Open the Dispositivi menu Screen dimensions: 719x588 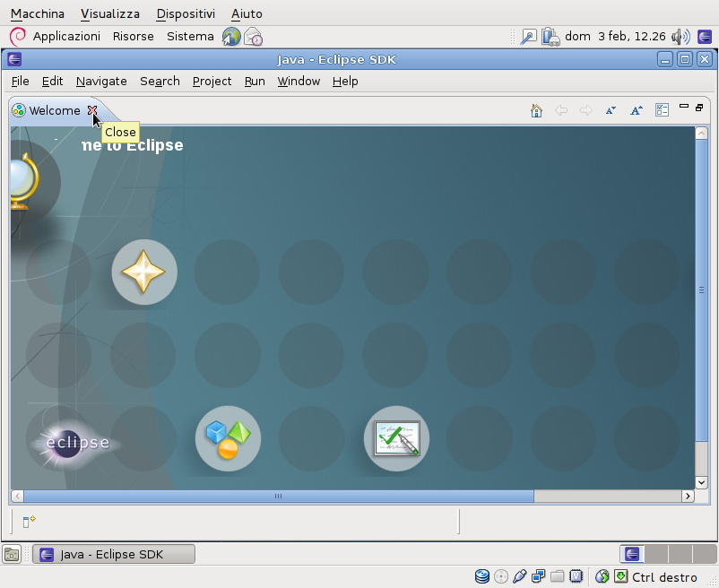(186, 13)
